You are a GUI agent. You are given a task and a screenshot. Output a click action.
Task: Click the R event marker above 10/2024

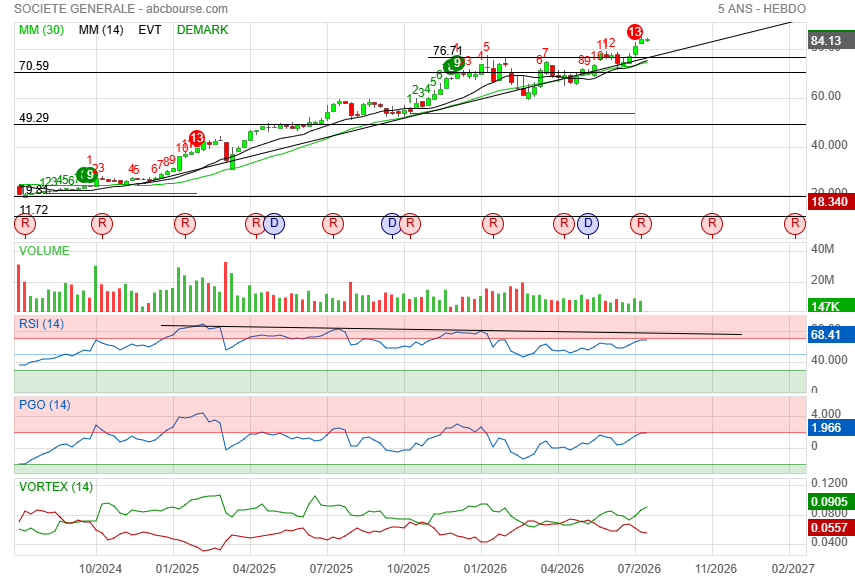[102, 224]
